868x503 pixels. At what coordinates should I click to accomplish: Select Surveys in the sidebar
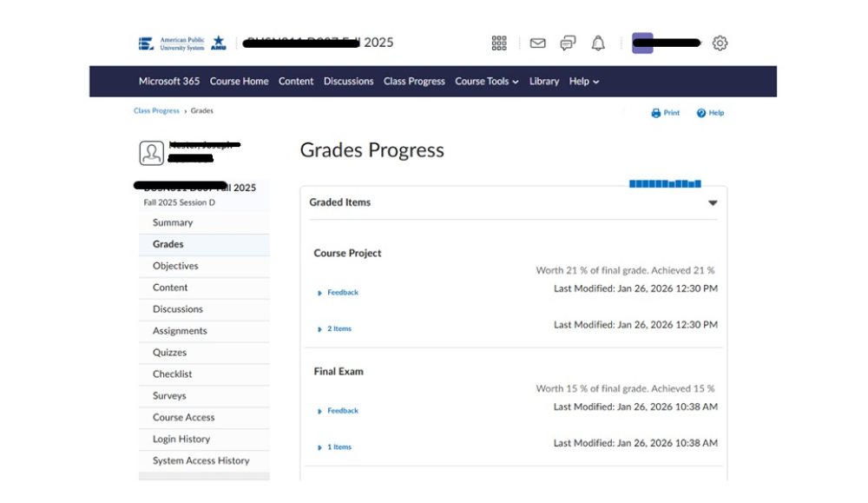pyautogui.click(x=204, y=395)
